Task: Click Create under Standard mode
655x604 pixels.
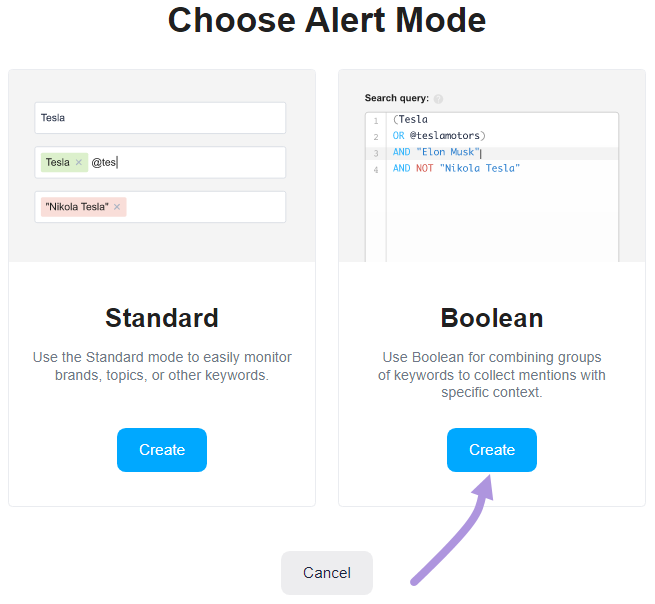Action: point(162,450)
